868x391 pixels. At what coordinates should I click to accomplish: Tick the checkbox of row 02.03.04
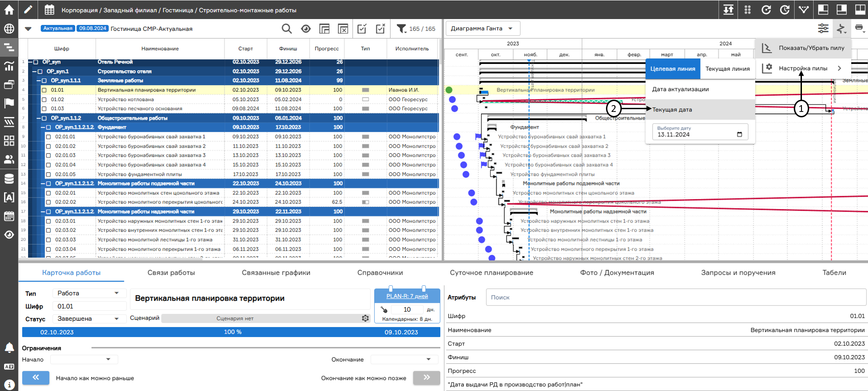49,249
